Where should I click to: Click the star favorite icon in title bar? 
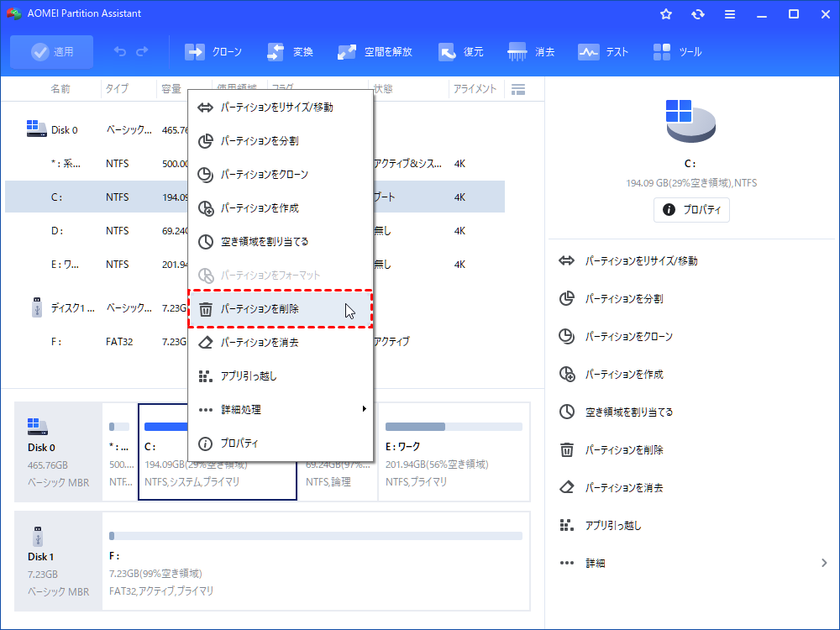coord(666,14)
